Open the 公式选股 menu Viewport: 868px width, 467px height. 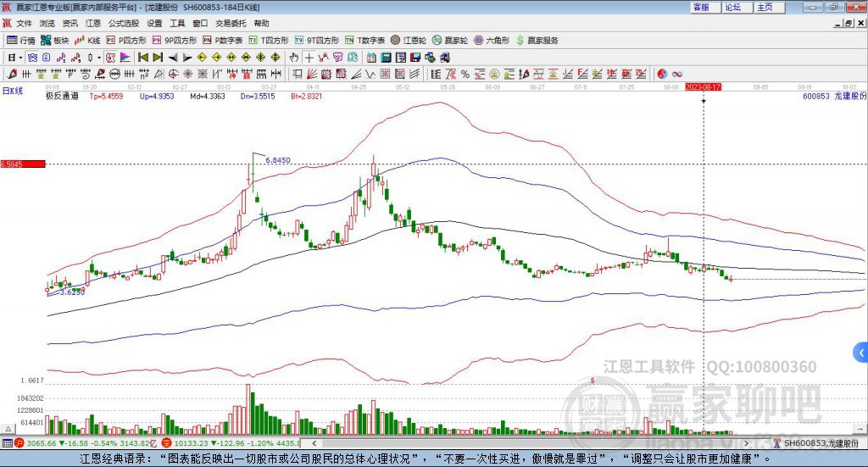coord(124,23)
